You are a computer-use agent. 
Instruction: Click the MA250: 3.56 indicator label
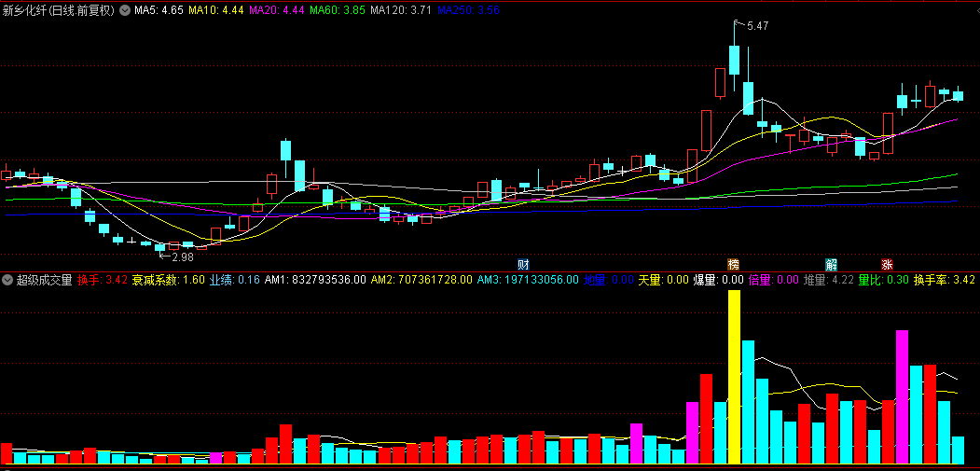[x=468, y=10]
